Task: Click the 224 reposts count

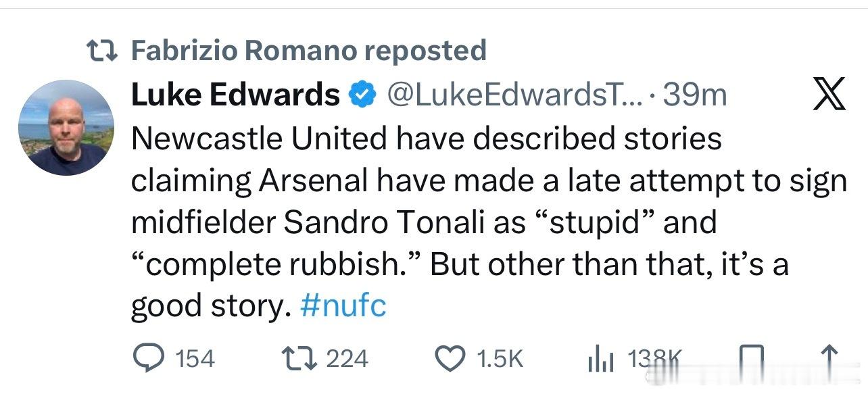Action: pyautogui.click(x=347, y=358)
